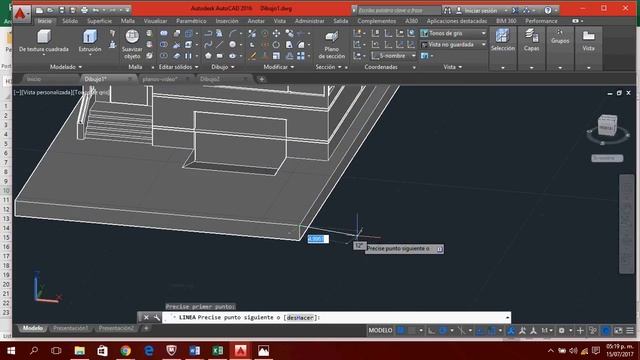Click the Windows Start button
640x360 pixels.
11,351
